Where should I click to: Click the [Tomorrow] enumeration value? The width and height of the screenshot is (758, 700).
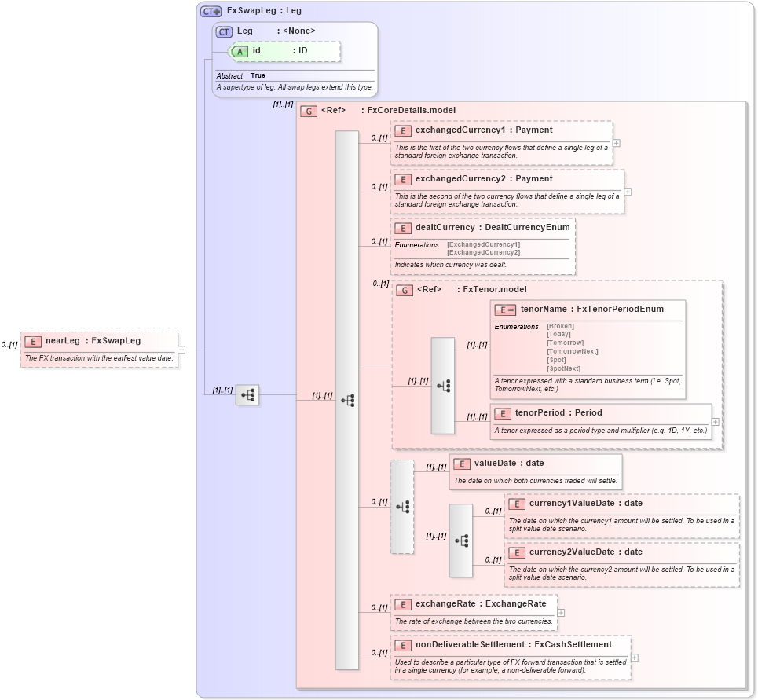click(x=565, y=343)
